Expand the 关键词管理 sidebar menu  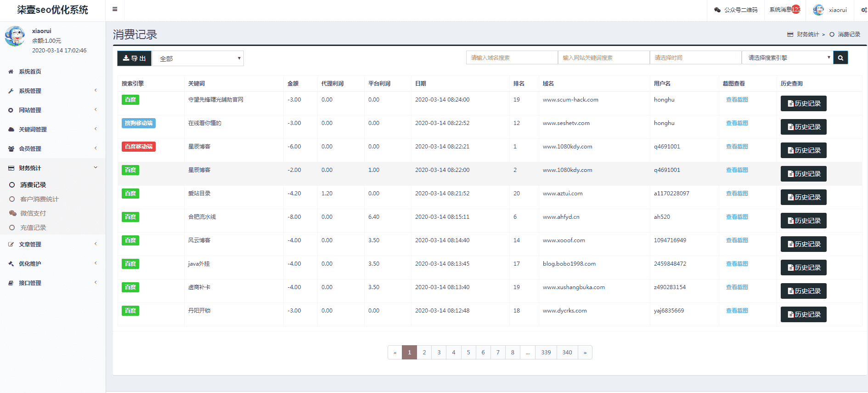33,130
